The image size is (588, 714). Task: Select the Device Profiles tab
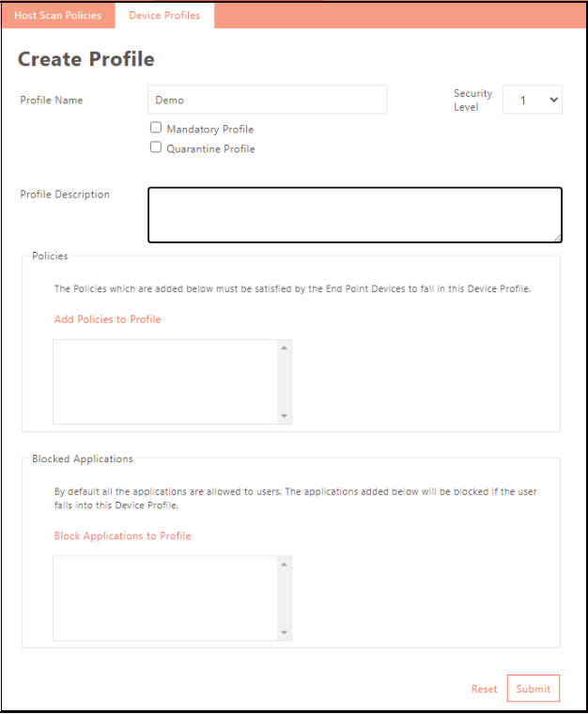pos(164,16)
